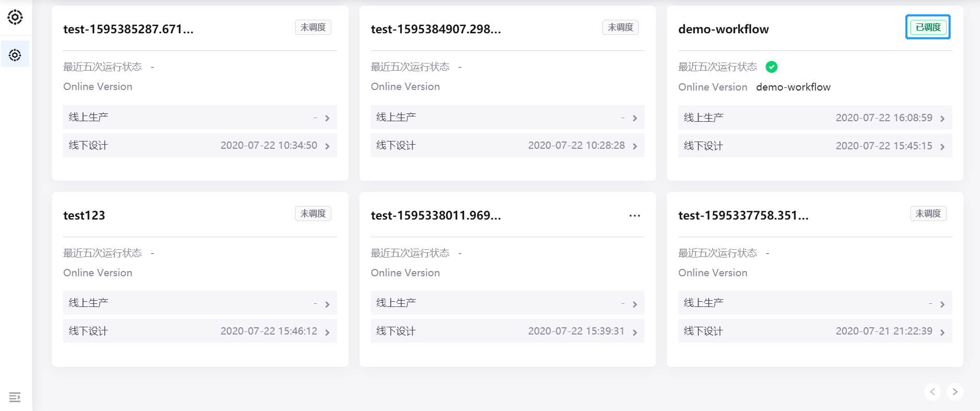Viewport: 980px width, 411px height.
Task: Open the test-1595384907.298... title
Action: tap(436, 29)
